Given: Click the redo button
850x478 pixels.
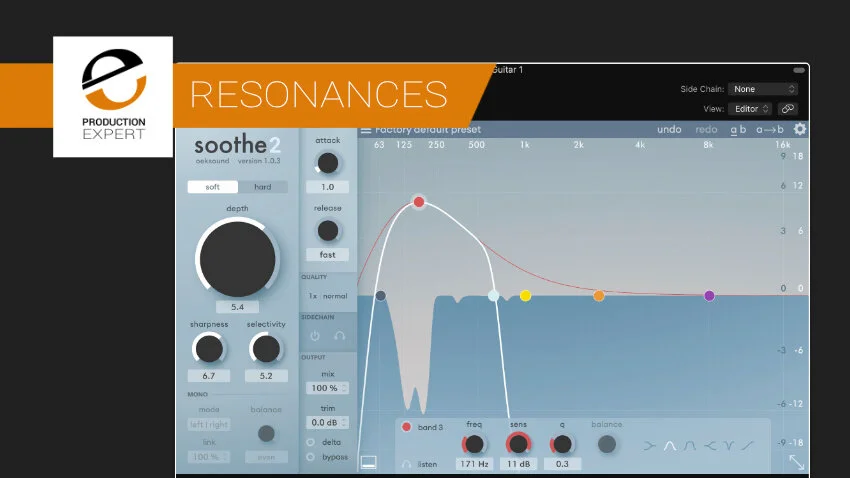Looking at the screenshot, I should (706, 130).
